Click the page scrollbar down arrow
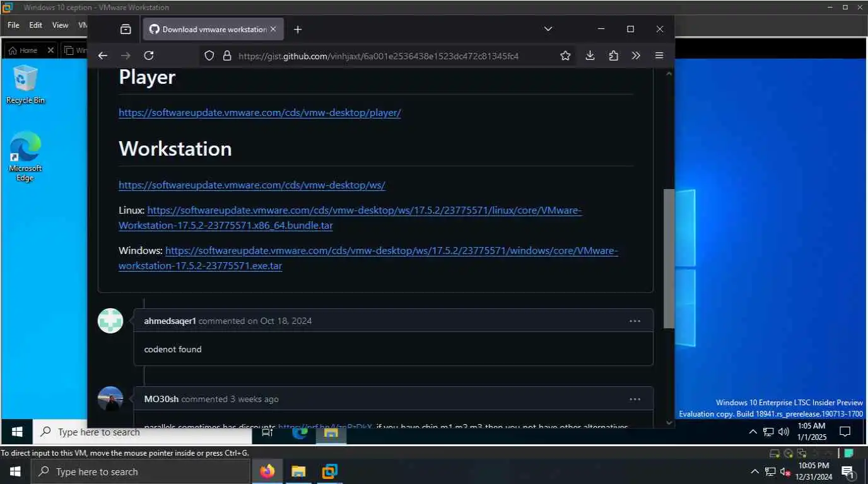This screenshot has height=484, width=868. tap(669, 423)
